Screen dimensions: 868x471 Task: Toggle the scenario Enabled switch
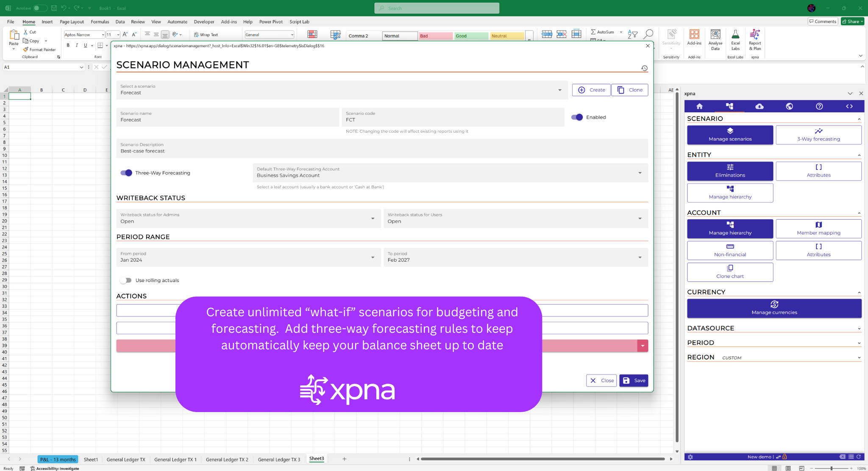[577, 117]
